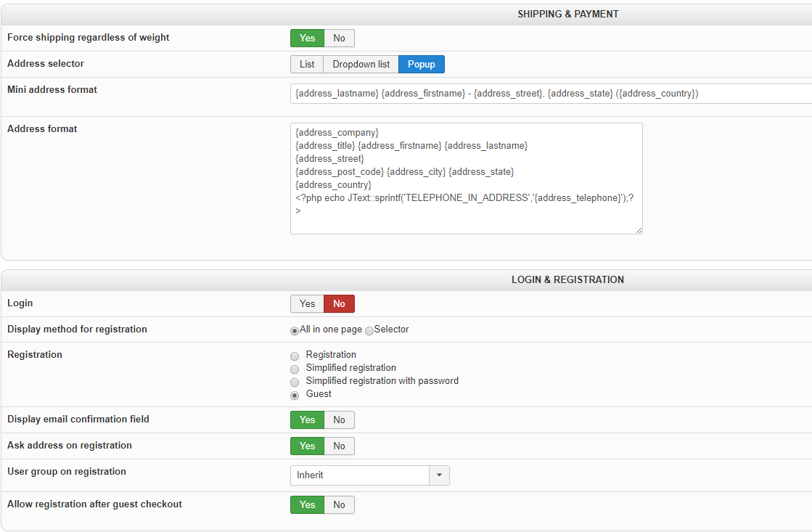This screenshot has height=532, width=812.
Task: Click the red No button for Login
Action: coord(339,304)
